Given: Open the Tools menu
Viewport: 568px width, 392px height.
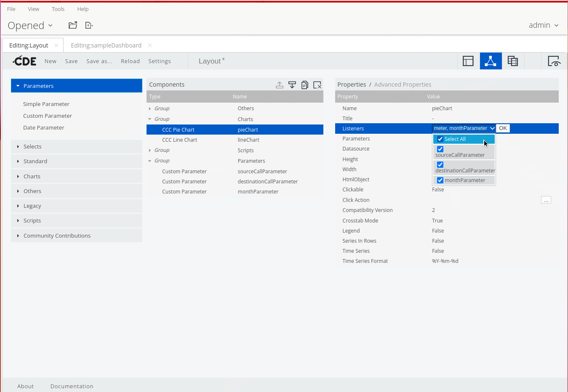Looking at the screenshot, I should pos(58,9).
